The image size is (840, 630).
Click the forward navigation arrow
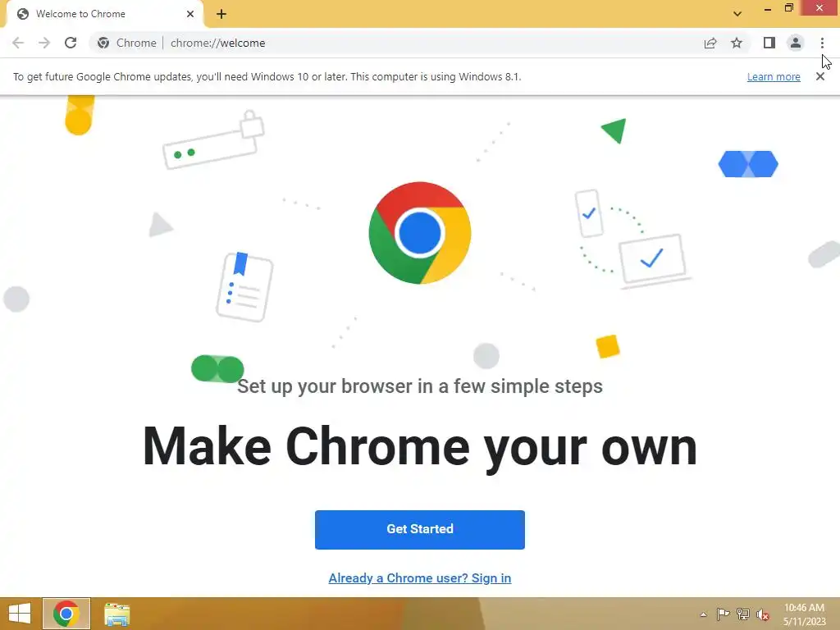tap(44, 43)
